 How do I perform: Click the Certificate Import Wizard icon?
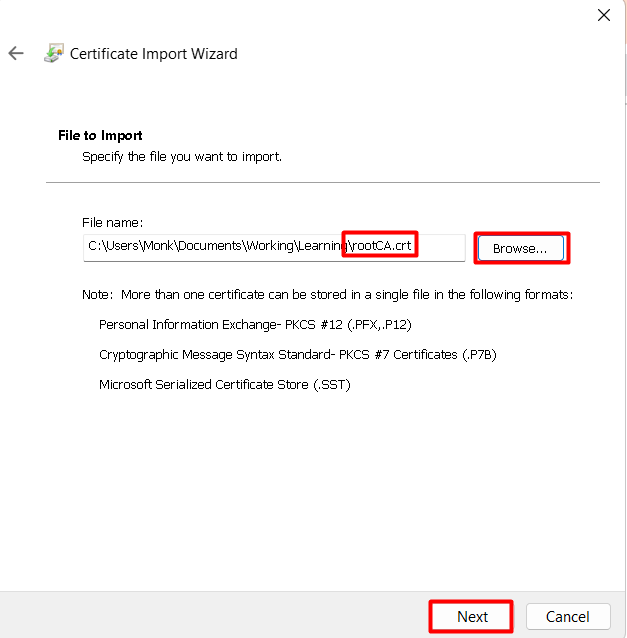pos(54,53)
